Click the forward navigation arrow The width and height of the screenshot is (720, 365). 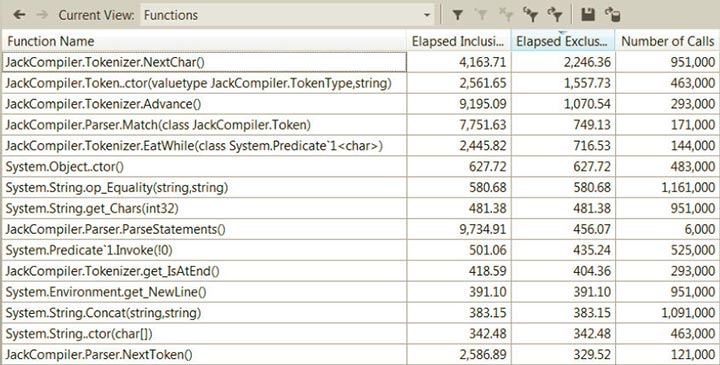pyautogui.click(x=42, y=15)
